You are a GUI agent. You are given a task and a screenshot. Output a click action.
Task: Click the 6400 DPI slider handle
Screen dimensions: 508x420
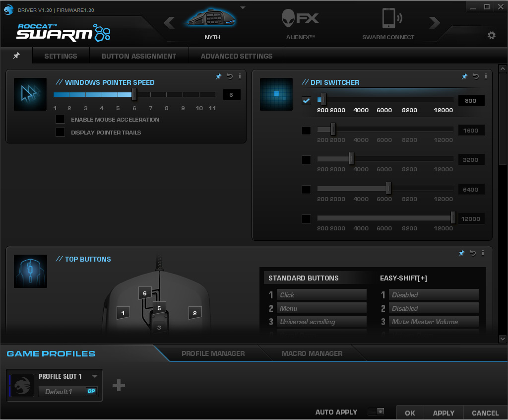(388, 188)
